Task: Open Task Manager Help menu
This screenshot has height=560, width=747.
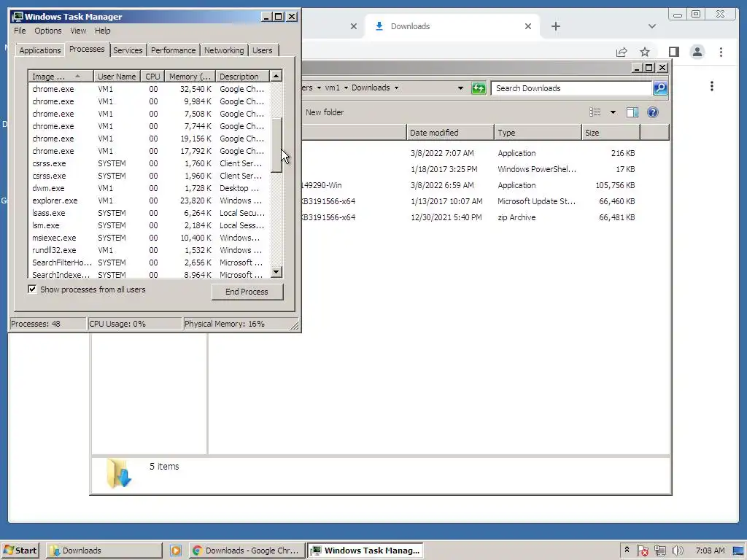Action: (x=102, y=31)
